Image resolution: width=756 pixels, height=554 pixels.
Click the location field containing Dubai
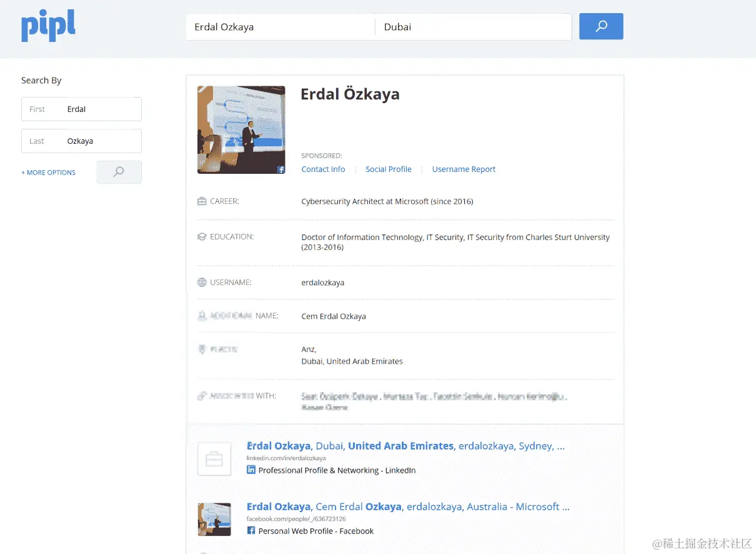(474, 27)
